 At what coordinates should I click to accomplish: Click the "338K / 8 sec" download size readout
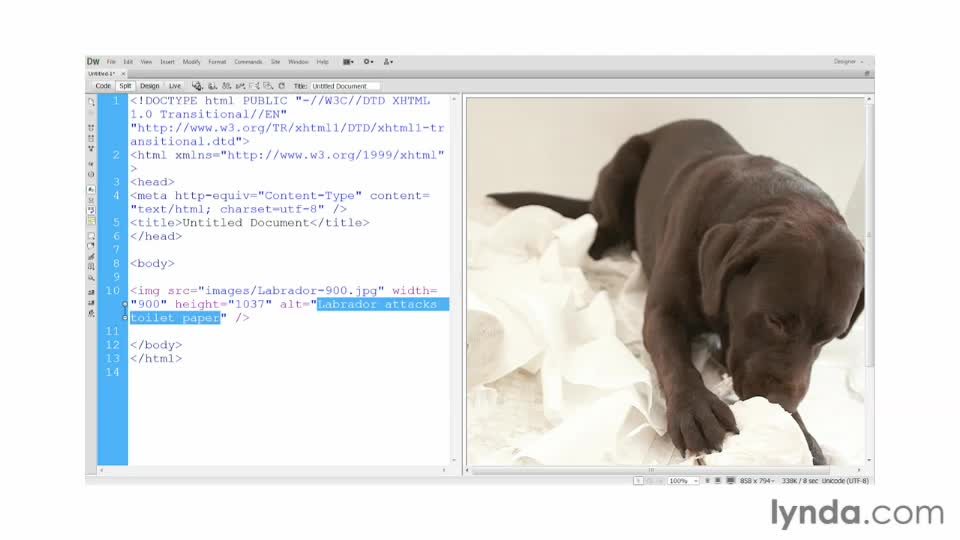(x=800, y=481)
